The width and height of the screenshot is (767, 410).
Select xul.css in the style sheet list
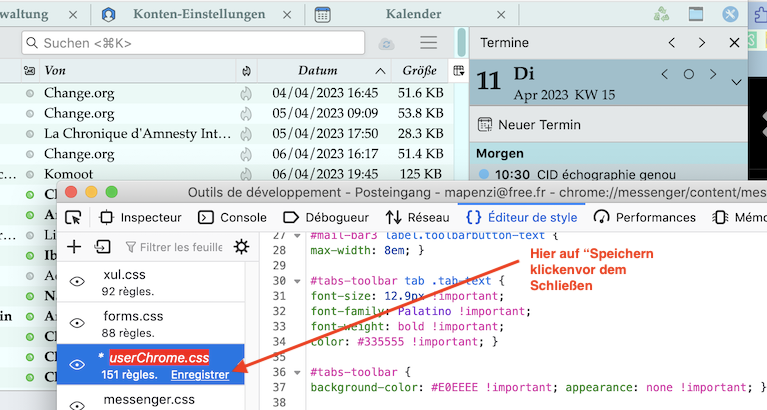pos(151,282)
